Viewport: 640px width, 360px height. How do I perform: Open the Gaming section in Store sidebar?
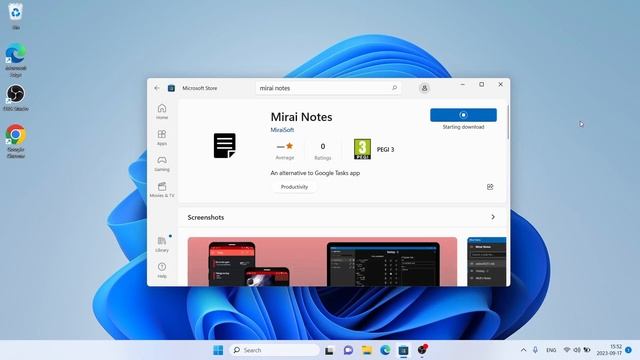pyautogui.click(x=162, y=164)
